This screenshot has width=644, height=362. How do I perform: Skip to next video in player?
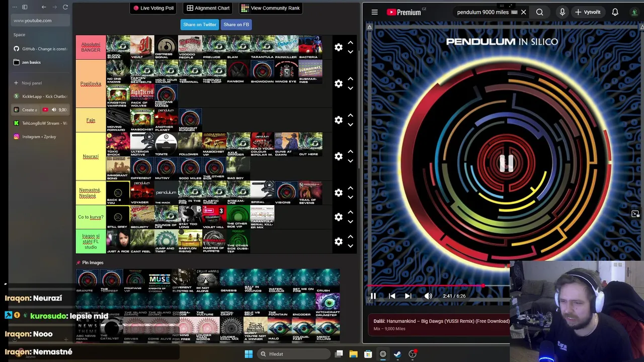pyautogui.click(x=408, y=296)
